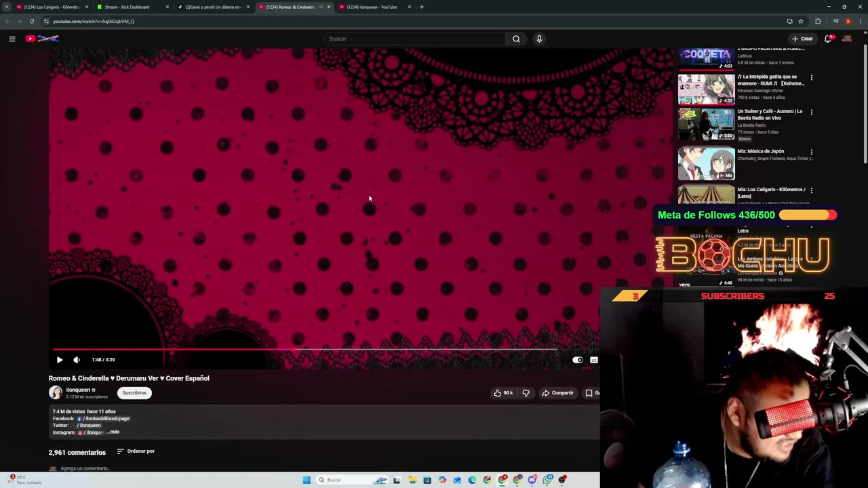Open the Windows Start button
The width and height of the screenshot is (868, 488).
pyautogui.click(x=307, y=480)
